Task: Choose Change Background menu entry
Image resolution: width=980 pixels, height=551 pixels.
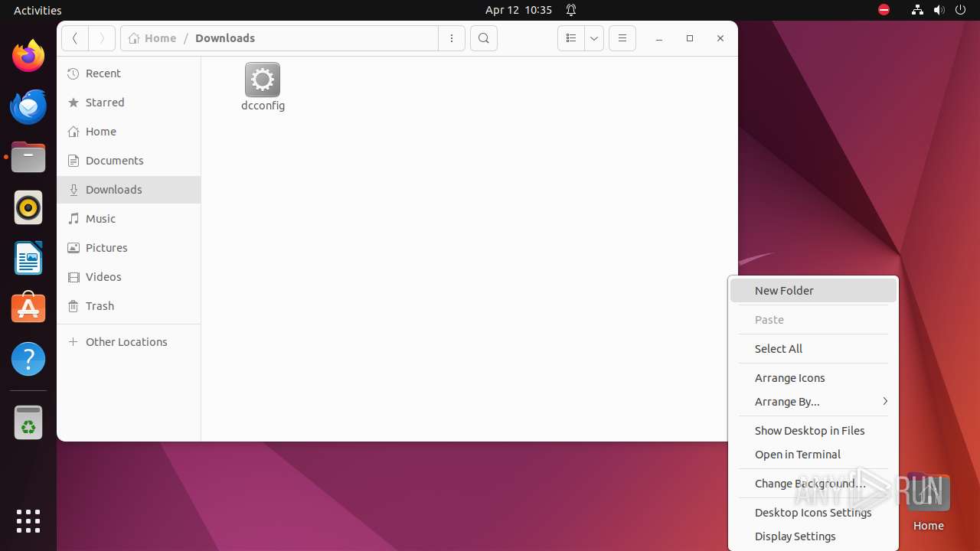Action: pyautogui.click(x=813, y=484)
